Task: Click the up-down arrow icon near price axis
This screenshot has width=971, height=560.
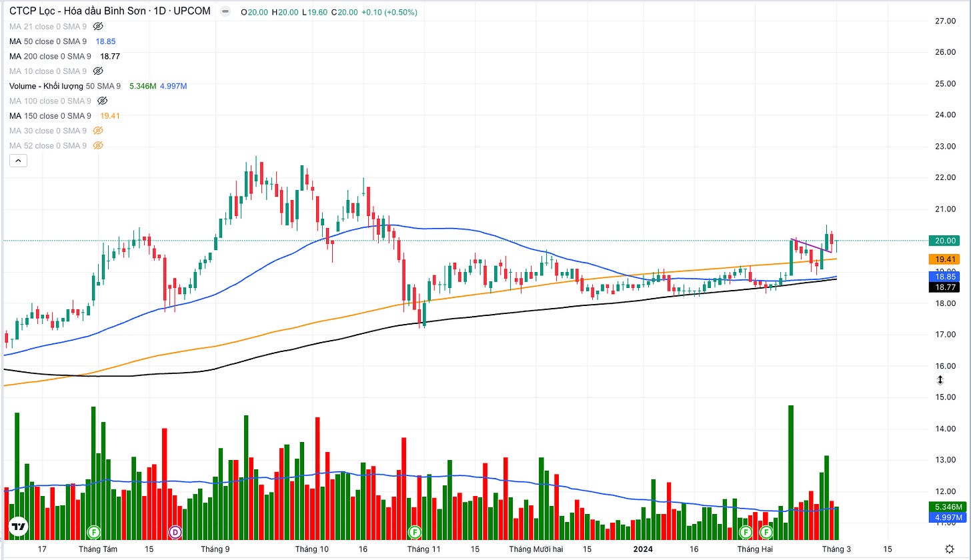Action: (x=940, y=380)
